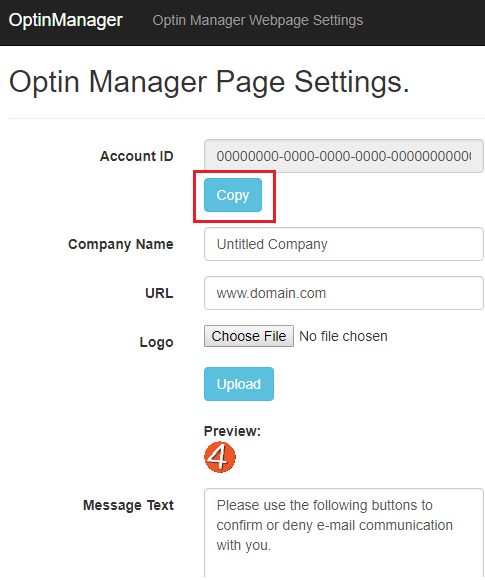This screenshot has height=580, width=485.
Task: Click the 'Preview:' label
Action: point(232,431)
